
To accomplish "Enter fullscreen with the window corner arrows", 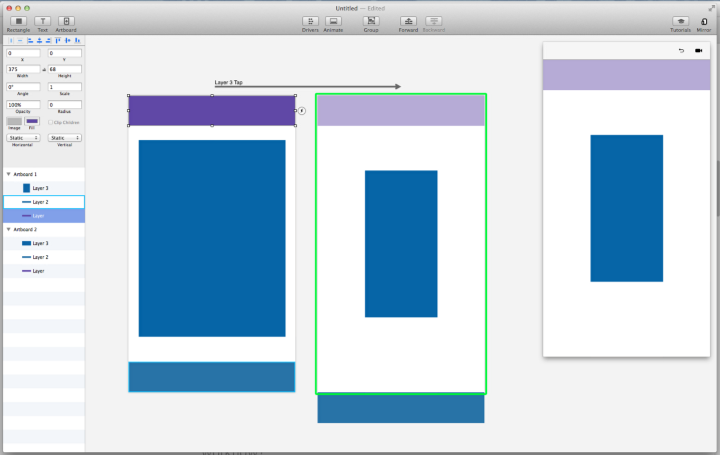I will [x=711, y=8].
